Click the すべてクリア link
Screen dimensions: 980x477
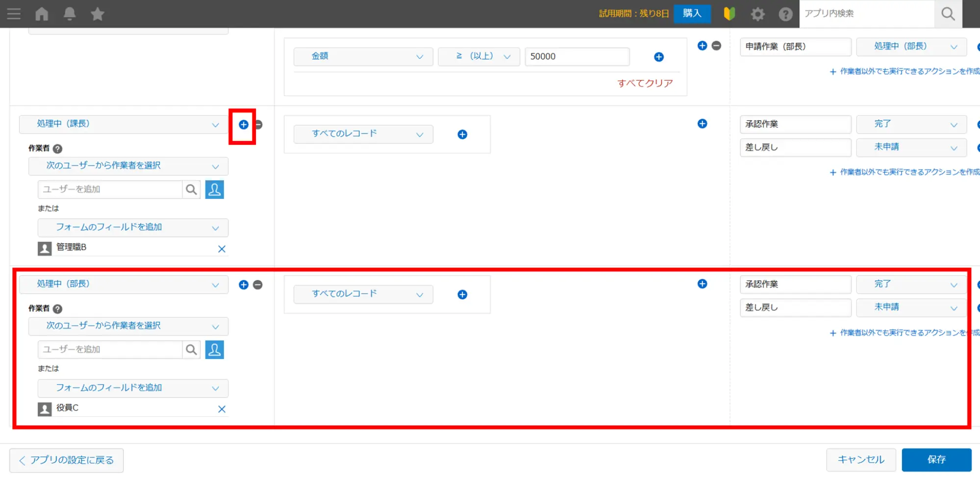coord(645,83)
